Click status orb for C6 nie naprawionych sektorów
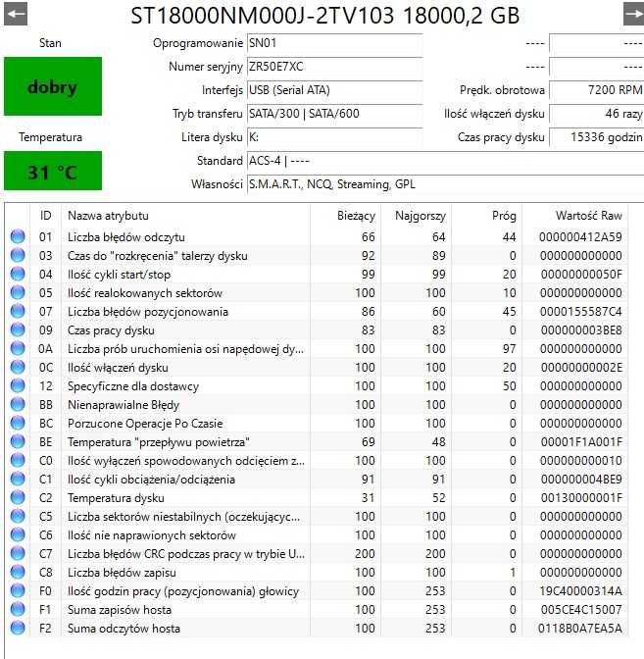This screenshot has width=644, height=659. coord(18,534)
